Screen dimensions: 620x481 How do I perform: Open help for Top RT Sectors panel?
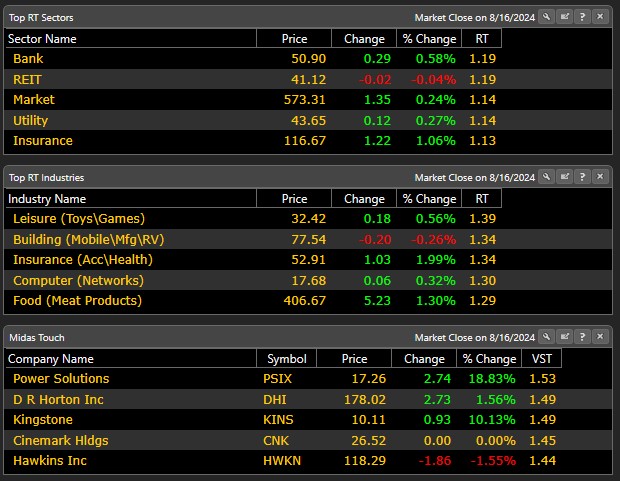pos(582,17)
